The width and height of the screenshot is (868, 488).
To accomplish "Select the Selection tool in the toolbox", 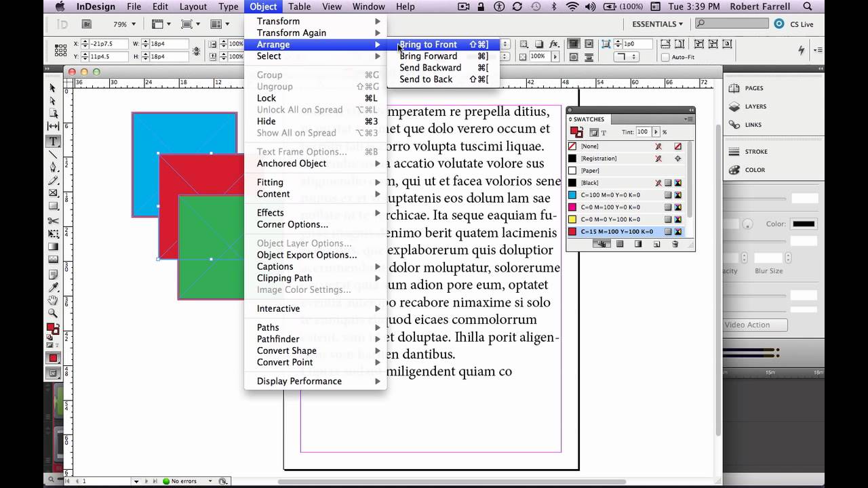I will [x=53, y=87].
